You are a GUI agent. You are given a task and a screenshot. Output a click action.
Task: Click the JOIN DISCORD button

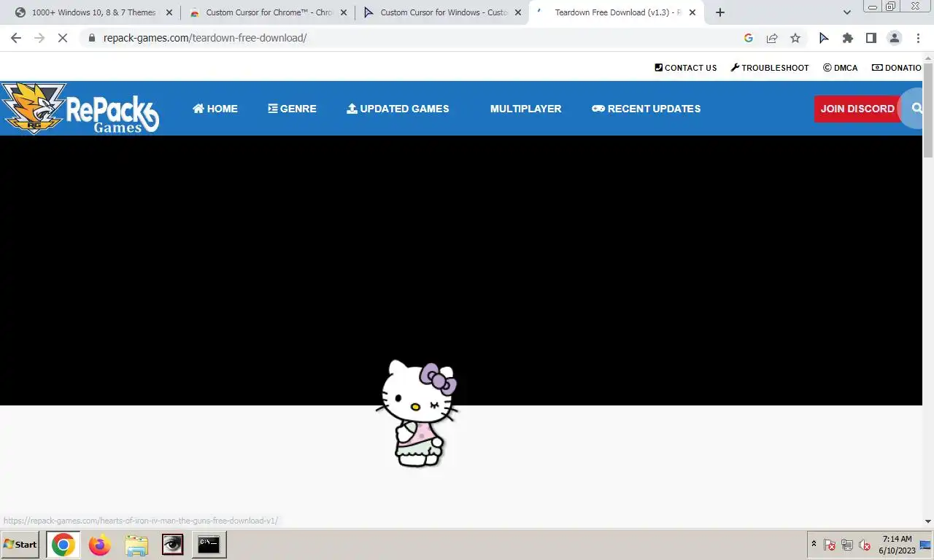click(857, 109)
